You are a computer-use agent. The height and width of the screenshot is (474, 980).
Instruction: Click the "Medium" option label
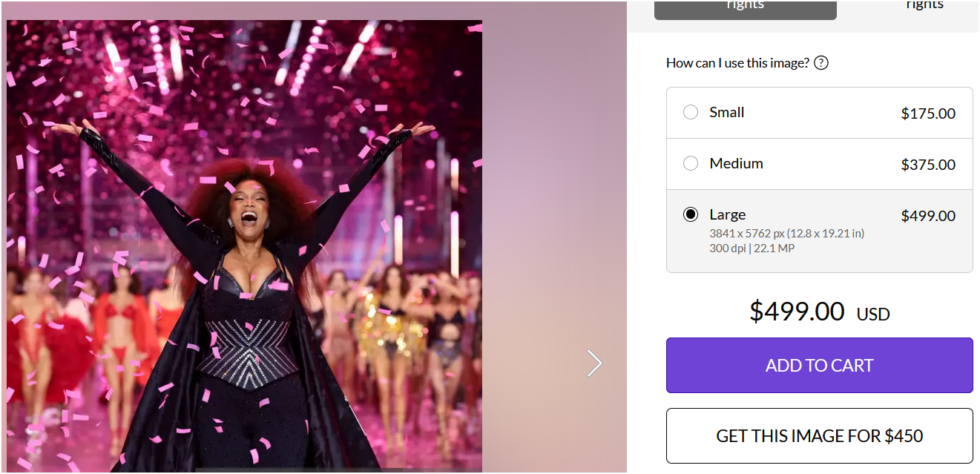pyautogui.click(x=736, y=164)
